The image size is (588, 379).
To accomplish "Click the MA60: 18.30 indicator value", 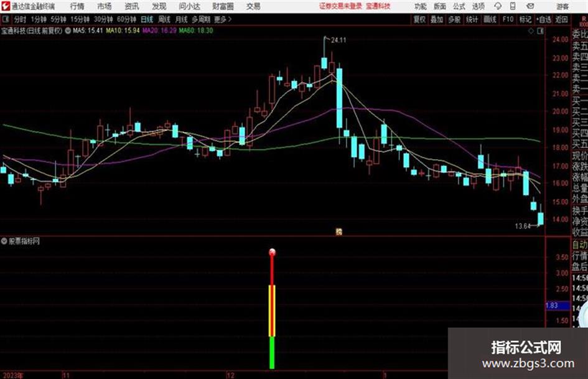I will click(x=196, y=30).
